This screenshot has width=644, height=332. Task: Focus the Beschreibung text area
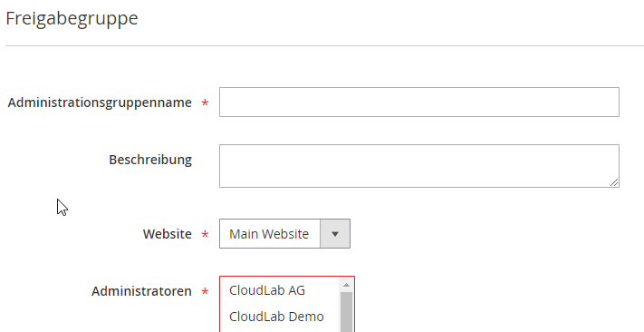(419, 166)
